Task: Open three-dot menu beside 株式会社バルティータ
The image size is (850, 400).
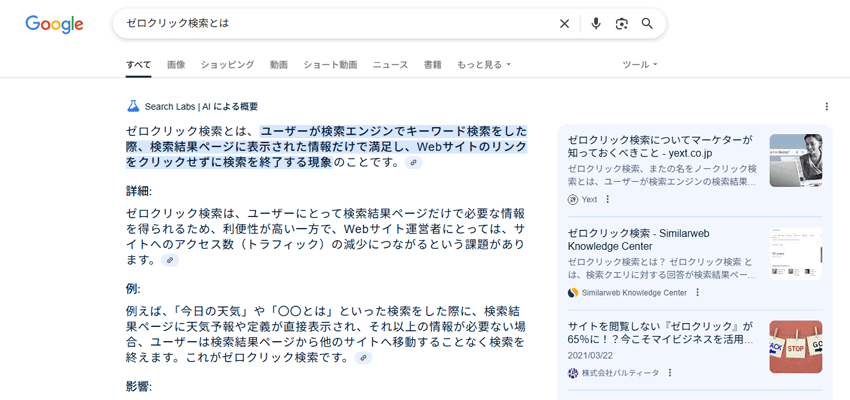Action: (669, 373)
